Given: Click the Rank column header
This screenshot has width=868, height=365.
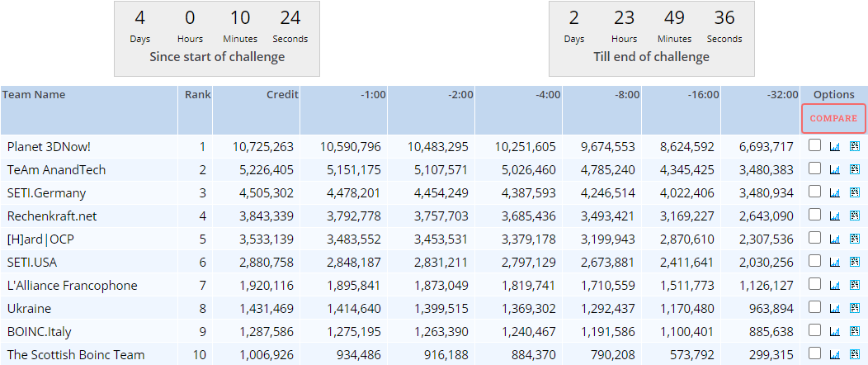Looking at the screenshot, I should coord(197,95).
